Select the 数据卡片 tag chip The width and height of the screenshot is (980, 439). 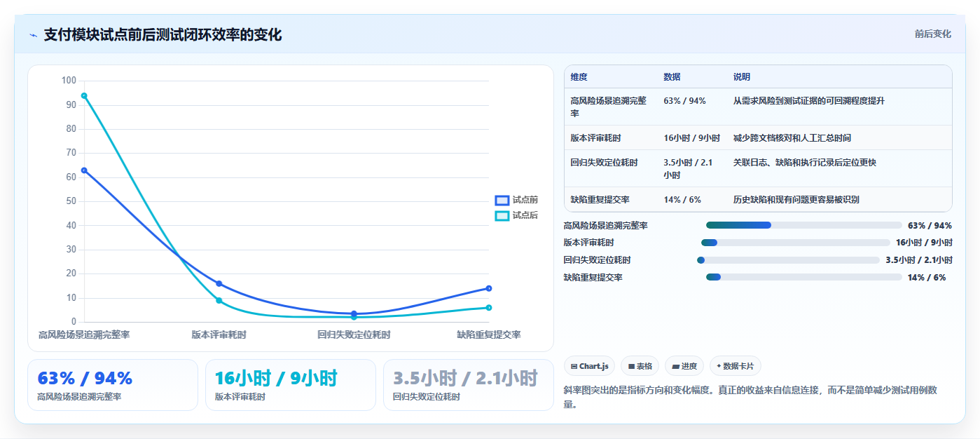coord(735,366)
